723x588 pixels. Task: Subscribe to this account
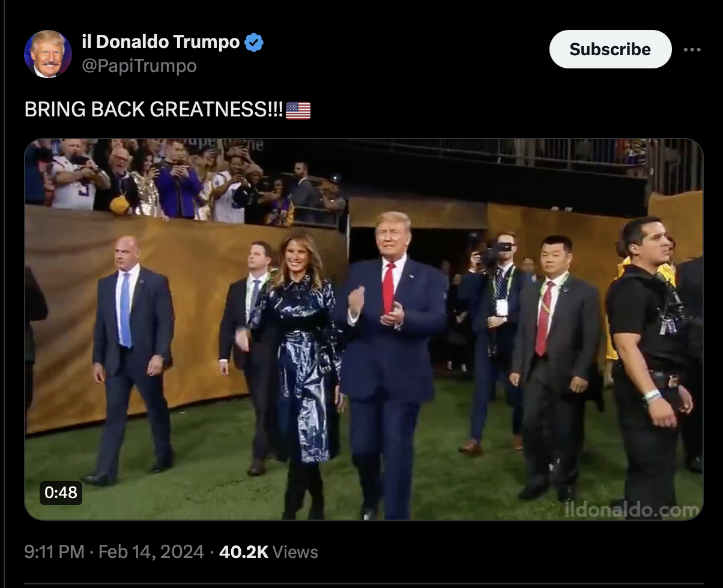610,49
